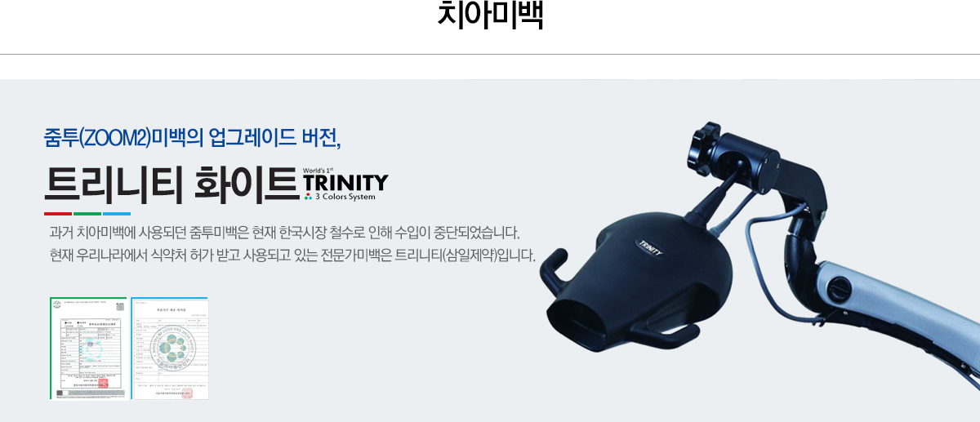This screenshot has height=422, width=980.
Task: Click the TRINITY label on lamp head
Action: tap(650, 247)
